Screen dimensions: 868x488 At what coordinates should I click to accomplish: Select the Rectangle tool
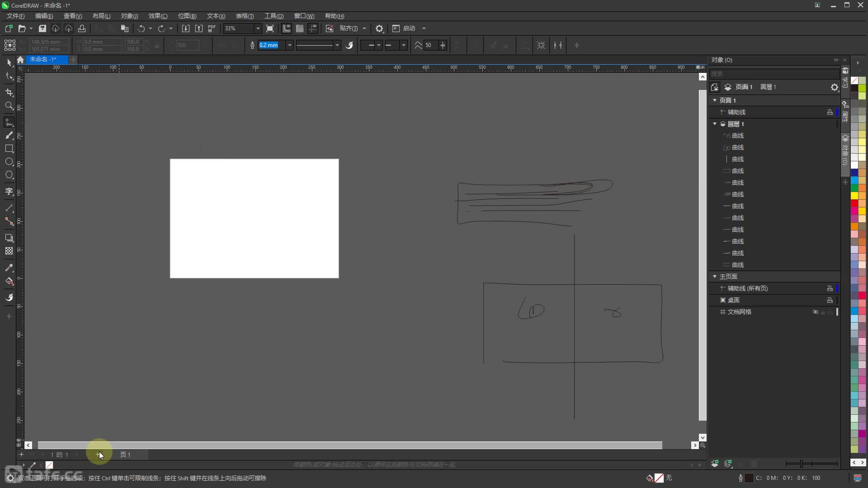pyautogui.click(x=9, y=149)
